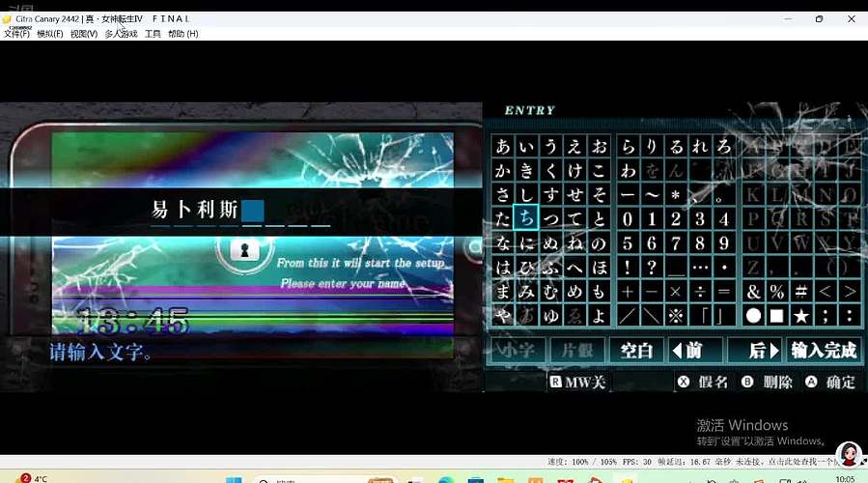The height and width of the screenshot is (483, 868).
Task: Select the forward slash key
Action: pyautogui.click(x=628, y=316)
